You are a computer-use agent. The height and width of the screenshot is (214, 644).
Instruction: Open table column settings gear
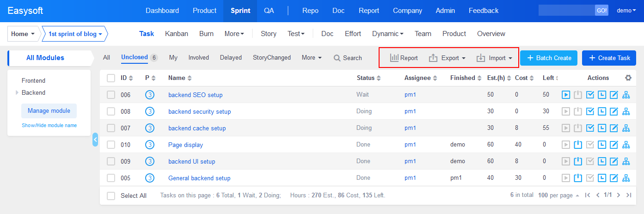coord(628,78)
